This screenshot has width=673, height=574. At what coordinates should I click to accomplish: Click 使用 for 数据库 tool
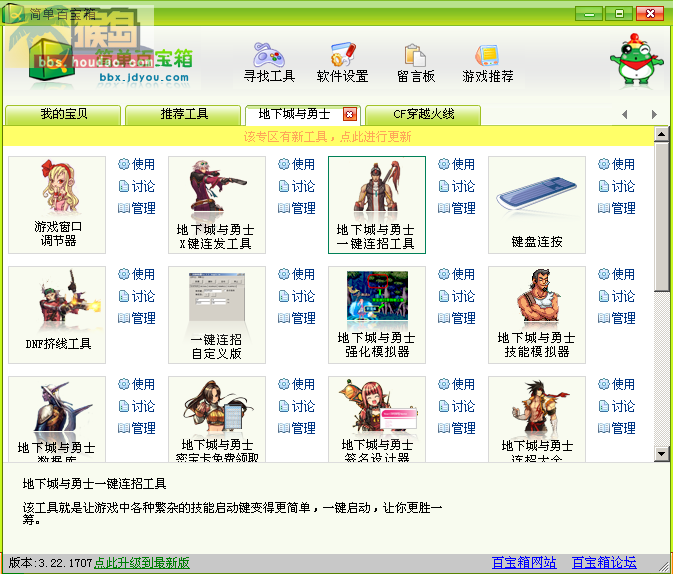(136, 384)
